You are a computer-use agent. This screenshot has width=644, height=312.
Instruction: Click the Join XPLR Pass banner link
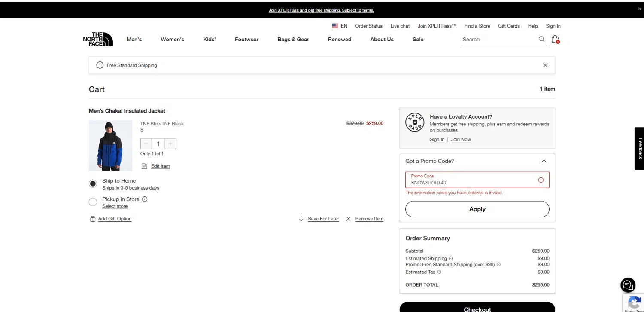[x=321, y=10]
